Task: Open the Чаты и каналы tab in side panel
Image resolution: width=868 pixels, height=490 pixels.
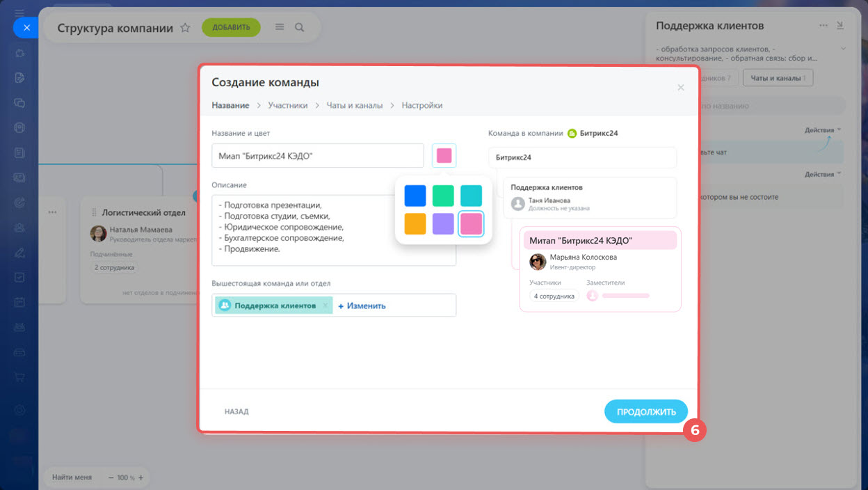Action: click(778, 78)
